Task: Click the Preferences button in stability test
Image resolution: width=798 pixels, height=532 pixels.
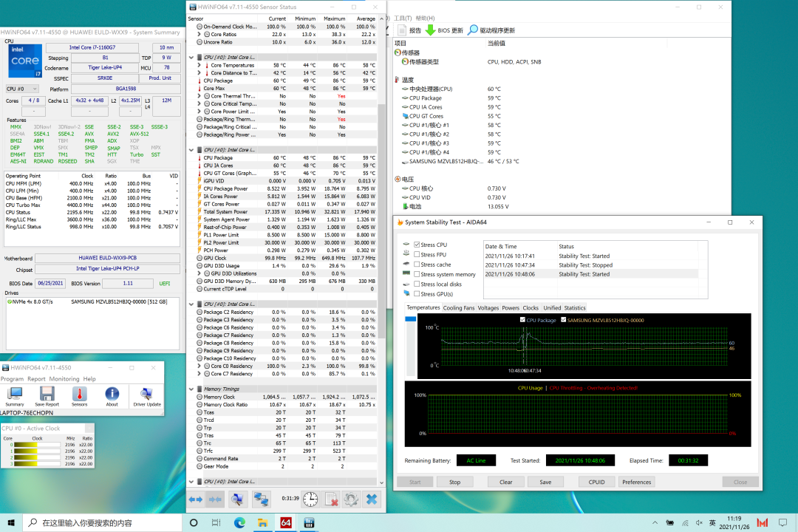Action: pos(636,482)
